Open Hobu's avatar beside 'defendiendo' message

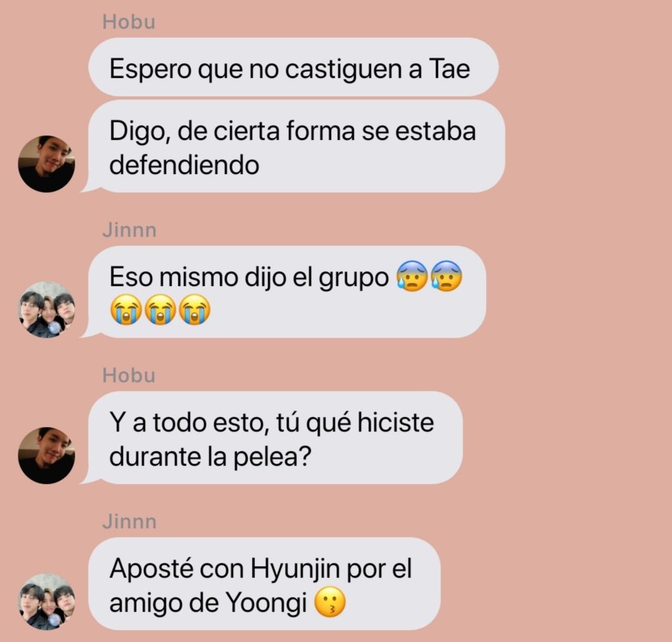coord(46,164)
